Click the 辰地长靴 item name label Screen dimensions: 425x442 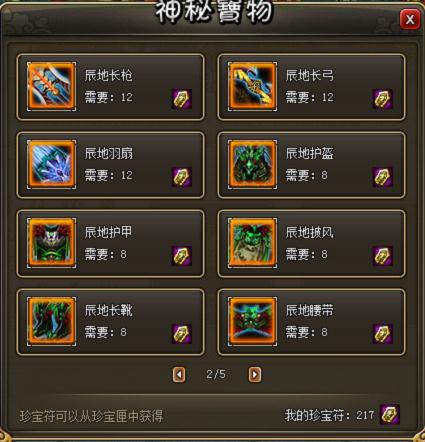[x=109, y=310]
